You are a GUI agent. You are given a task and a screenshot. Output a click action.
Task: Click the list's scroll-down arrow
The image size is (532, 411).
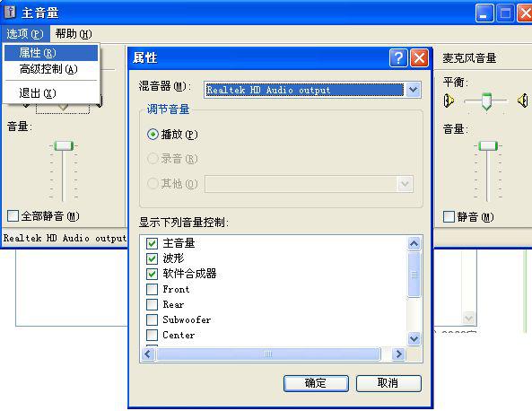414,338
